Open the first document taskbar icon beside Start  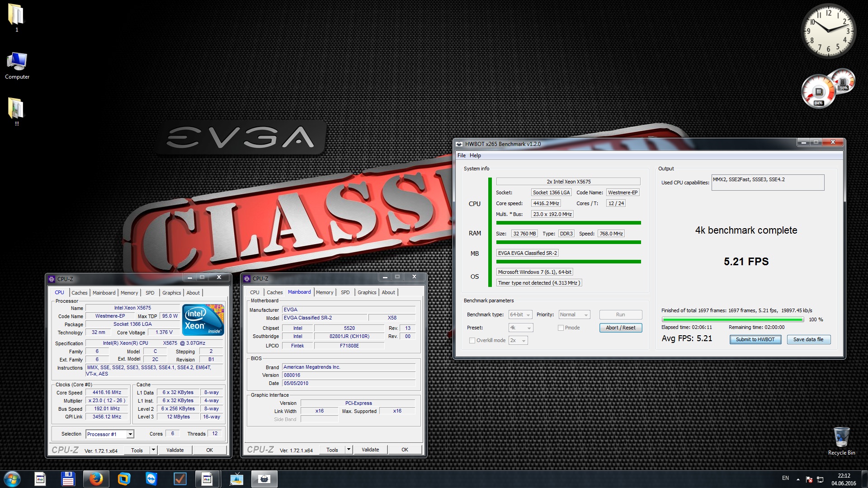click(40, 479)
